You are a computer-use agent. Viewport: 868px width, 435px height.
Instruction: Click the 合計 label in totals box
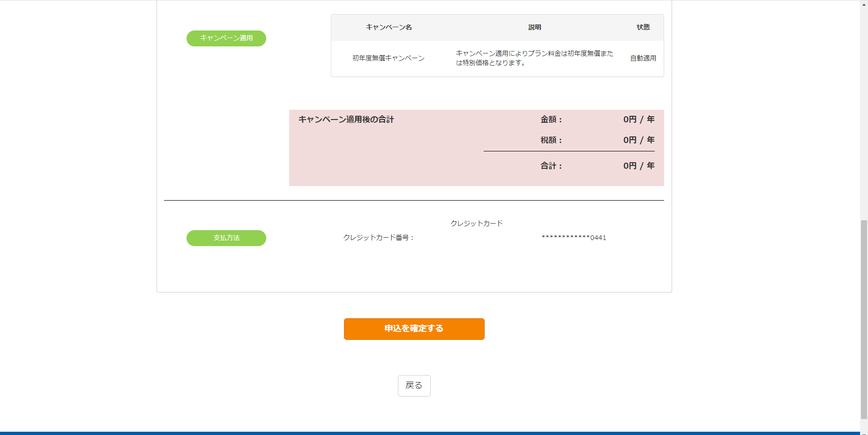[551, 166]
